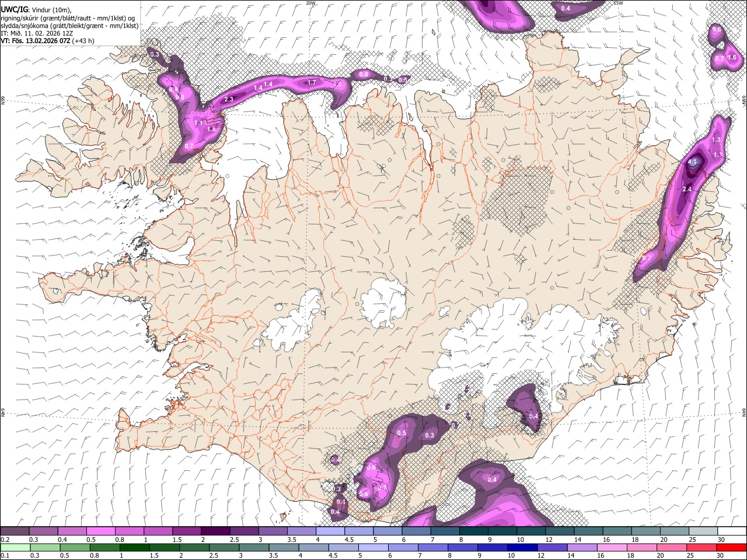Pick the mauve snow swatch between 0.2 and 0.3
Image resolution: width=747 pixels, height=560 pixels.
15,531
